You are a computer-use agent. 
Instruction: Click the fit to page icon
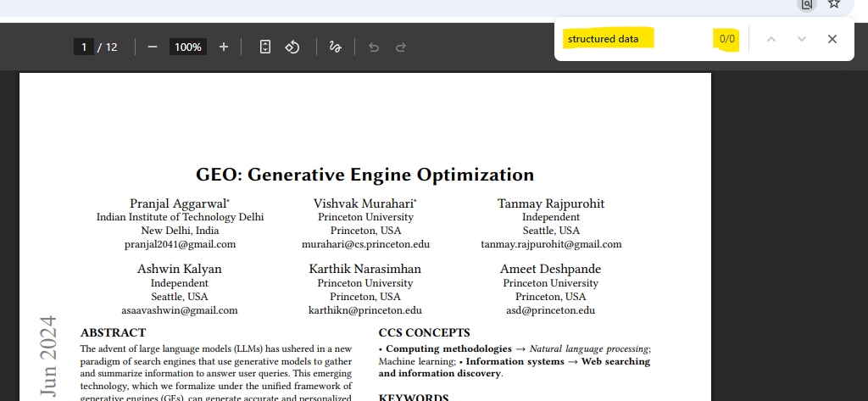click(265, 47)
